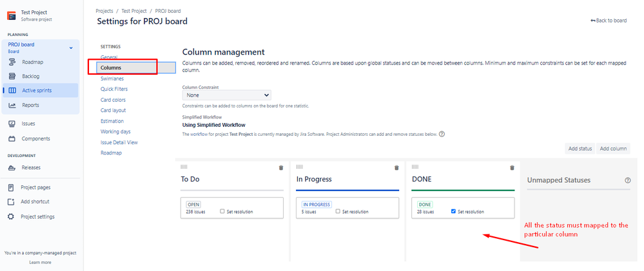The image size is (644, 271).
Task: Click Projects breadcrumb link
Action: pyautogui.click(x=104, y=11)
